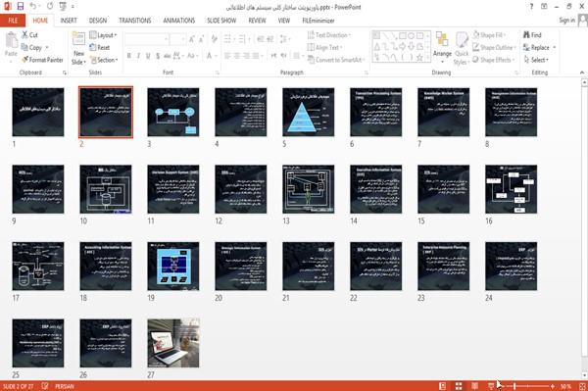Click the Sign in link
The image size is (588, 391).
pyautogui.click(x=566, y=21)
